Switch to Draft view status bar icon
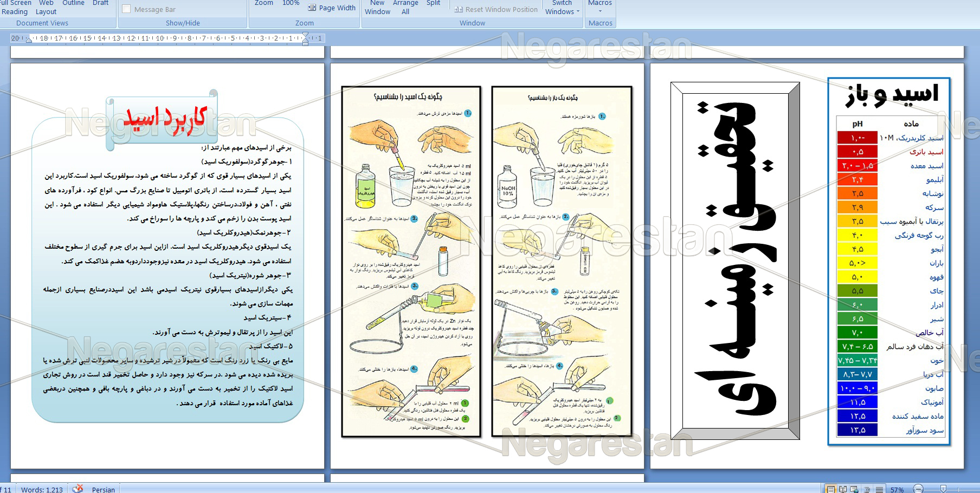This screenshot has width=980, height=493. click(x=879, y=489)
